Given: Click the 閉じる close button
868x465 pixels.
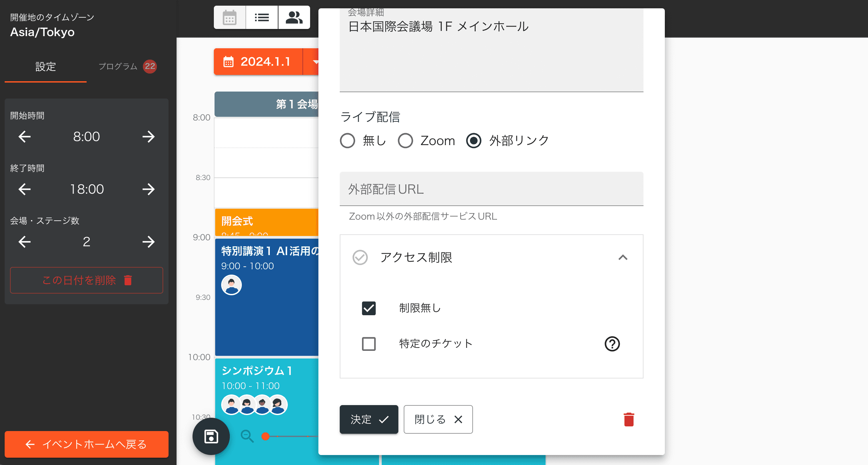Looking at the screenshot, I should pyautogui.click(x=437, y=418).
